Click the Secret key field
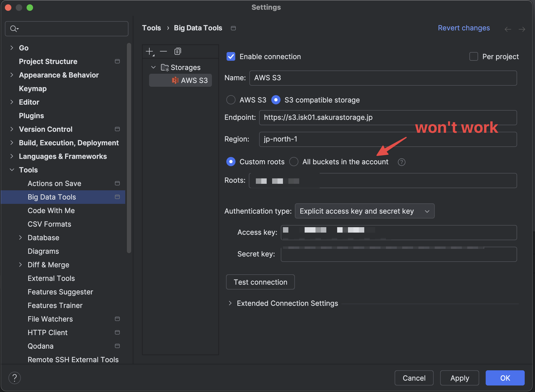 coord(399,254)
